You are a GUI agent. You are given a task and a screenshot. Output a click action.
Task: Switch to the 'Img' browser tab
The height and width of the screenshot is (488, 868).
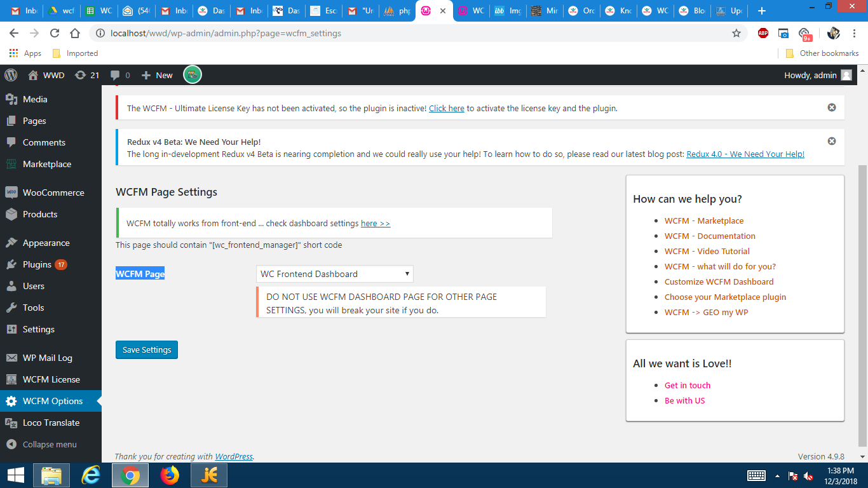508,11
